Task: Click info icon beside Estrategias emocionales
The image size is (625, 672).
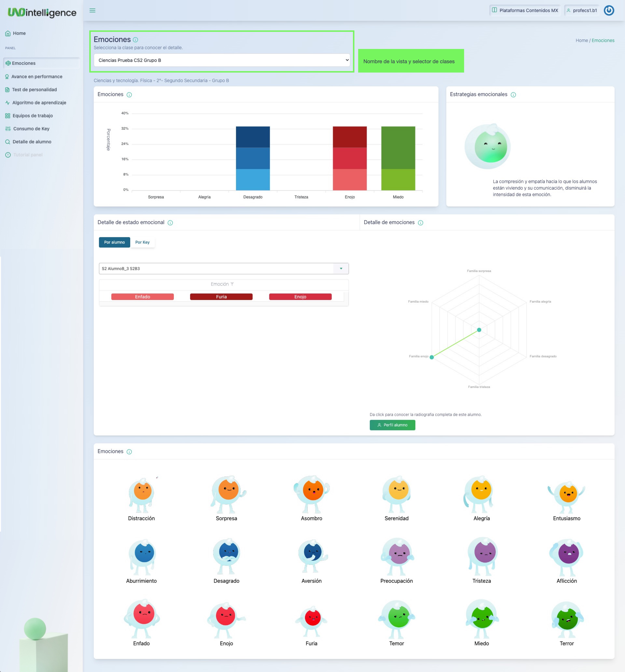Action: [x=513, y=95]
